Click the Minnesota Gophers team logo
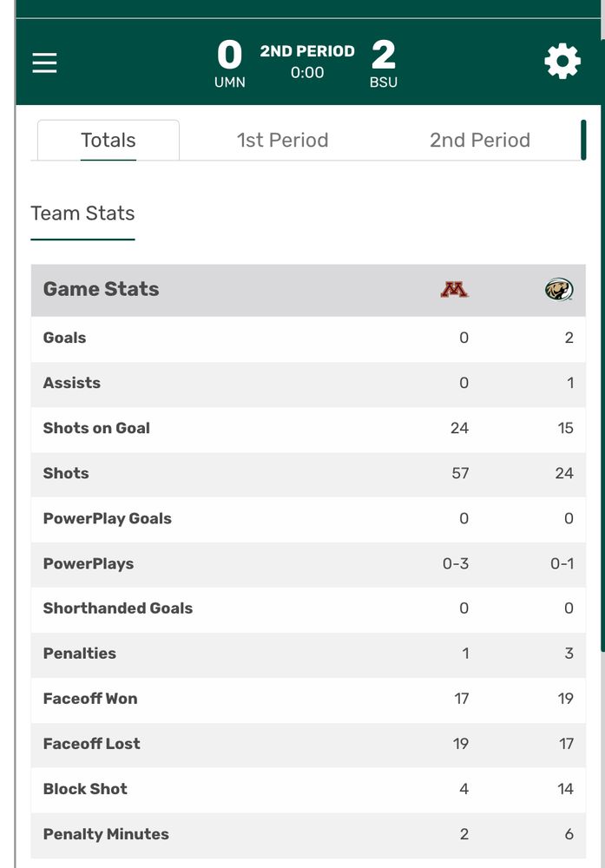The image size is (605, 868). pyautogui.click(x=454, y=290)
